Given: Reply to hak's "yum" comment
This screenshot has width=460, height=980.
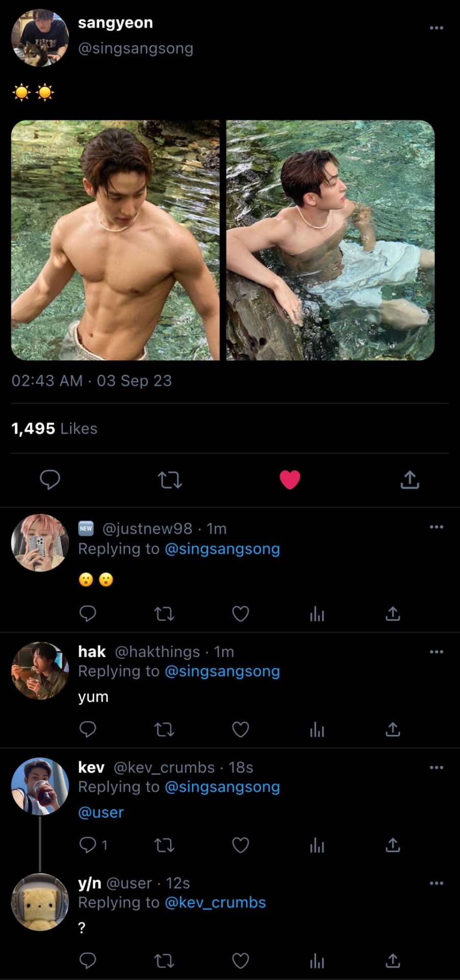Looking at the screenshot, I should (88, 729).
